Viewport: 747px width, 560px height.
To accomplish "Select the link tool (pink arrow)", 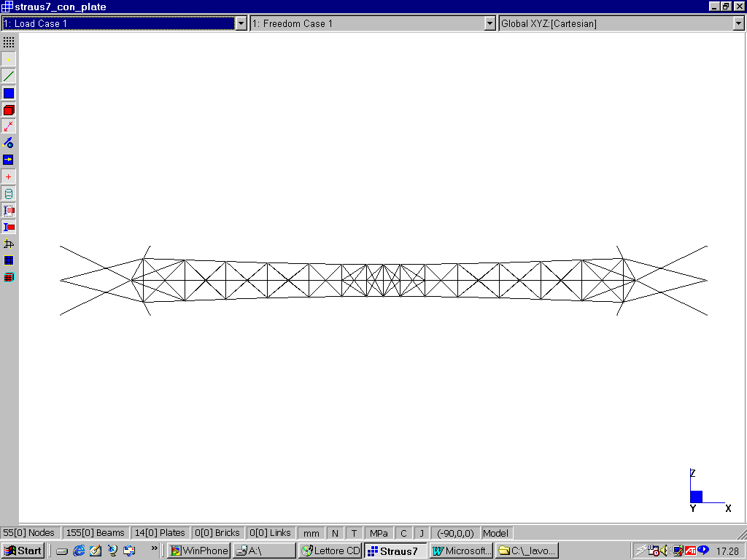I will click(x=9, y=126).
